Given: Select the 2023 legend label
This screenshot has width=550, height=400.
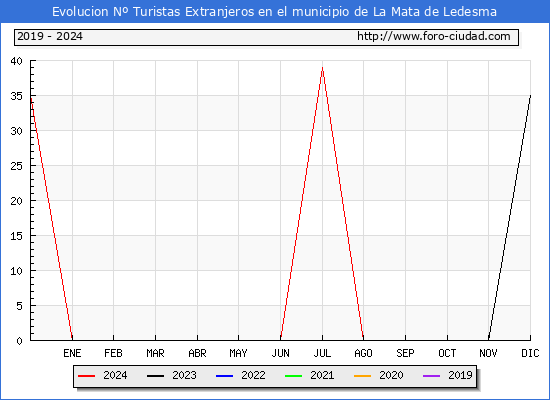Looking at the screenshot, I should [x=184, y=375].
